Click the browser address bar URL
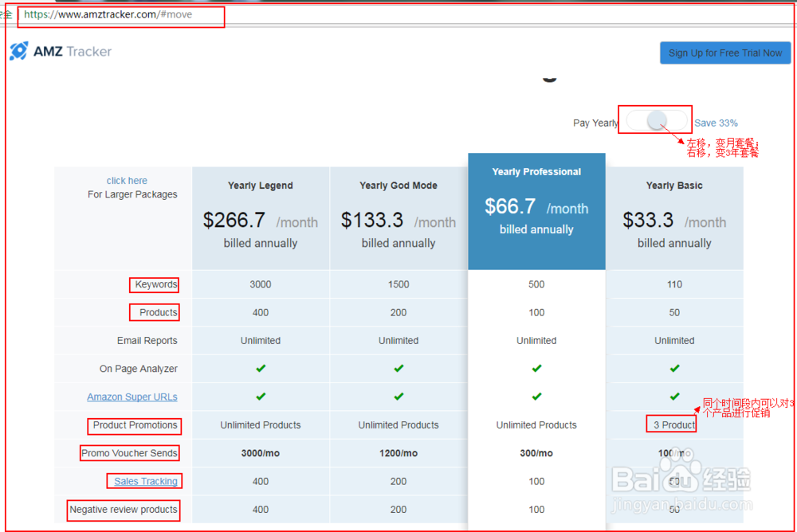This screenshot has height=532, width=797. click(108, 14)
